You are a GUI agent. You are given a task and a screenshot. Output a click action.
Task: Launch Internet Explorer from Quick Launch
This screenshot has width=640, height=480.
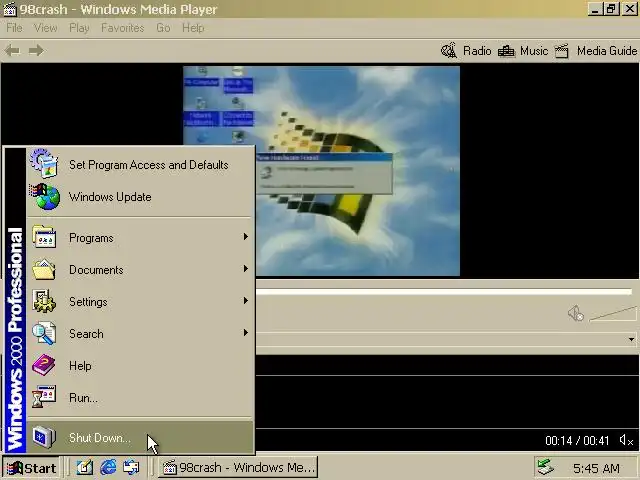[x=108, y=467]
